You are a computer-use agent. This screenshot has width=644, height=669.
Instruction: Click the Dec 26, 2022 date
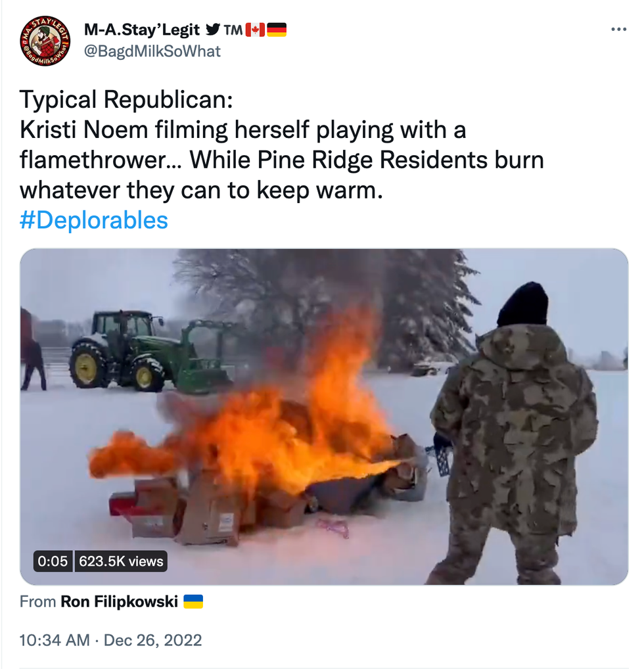[152, 641]
